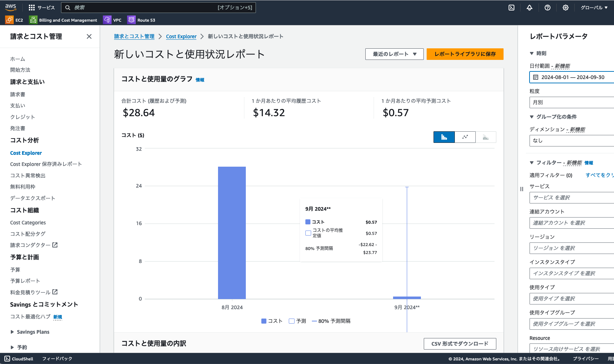Open コスト異常検出 in sidebar
614x364 pixels.
click(28, 176)
